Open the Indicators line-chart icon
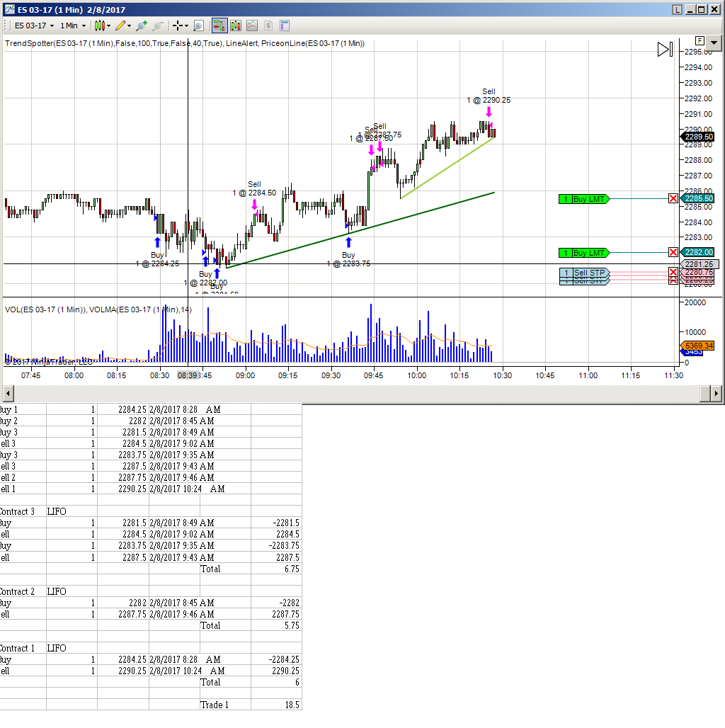 click(252, 25)
